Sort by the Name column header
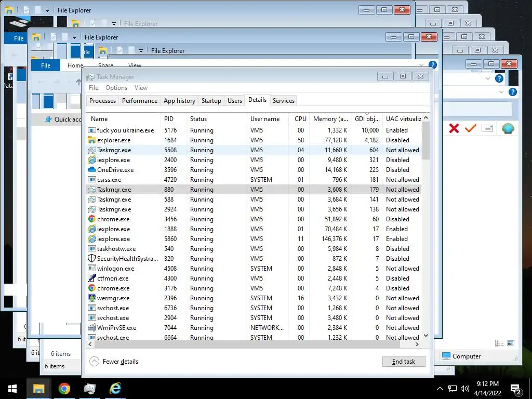Viewport: 532px width, 399px height. pyautogui.click(x=123, y=119)
